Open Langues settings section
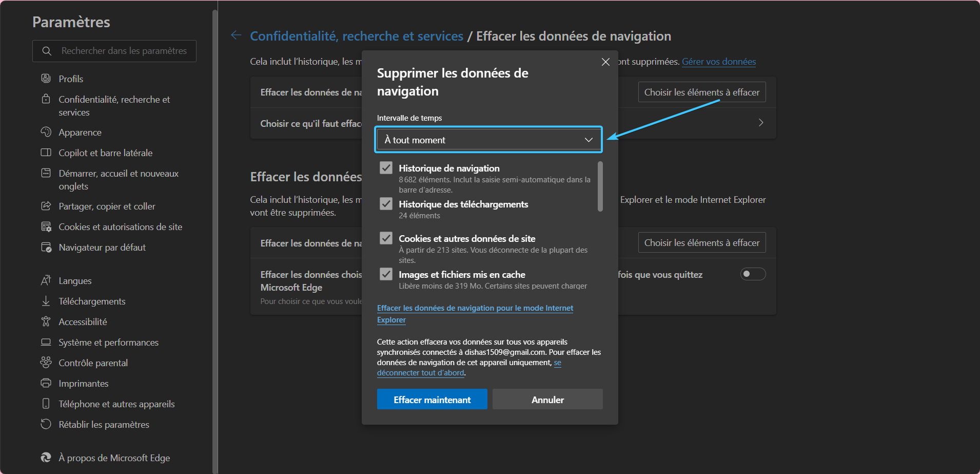Image resolution: width=980 pixels, height=474 pixels. (75, 280)
